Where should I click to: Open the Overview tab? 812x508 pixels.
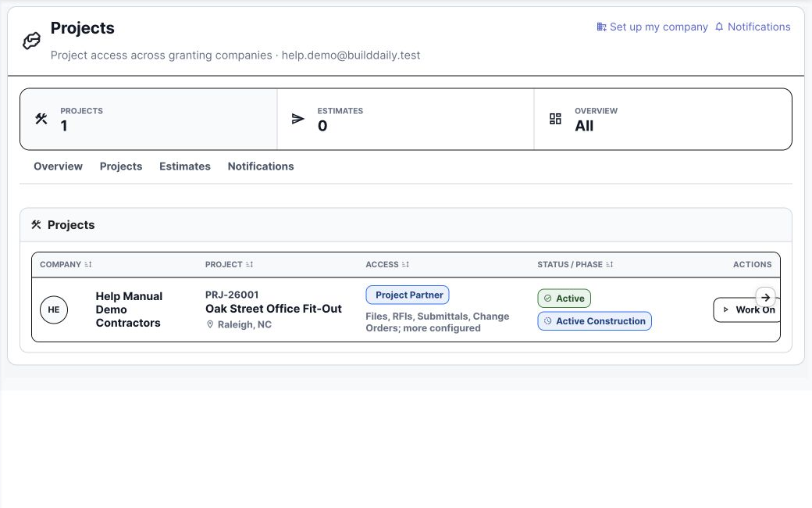click(x=58, y=166)
